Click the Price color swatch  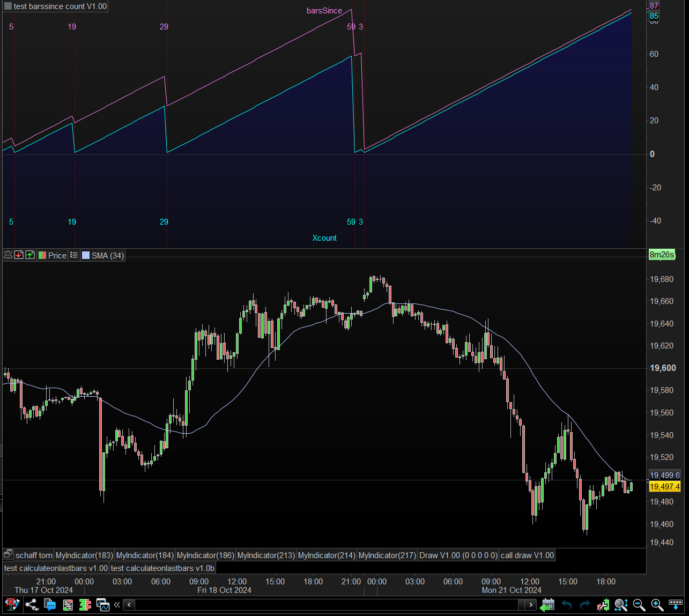click(42, 255)
